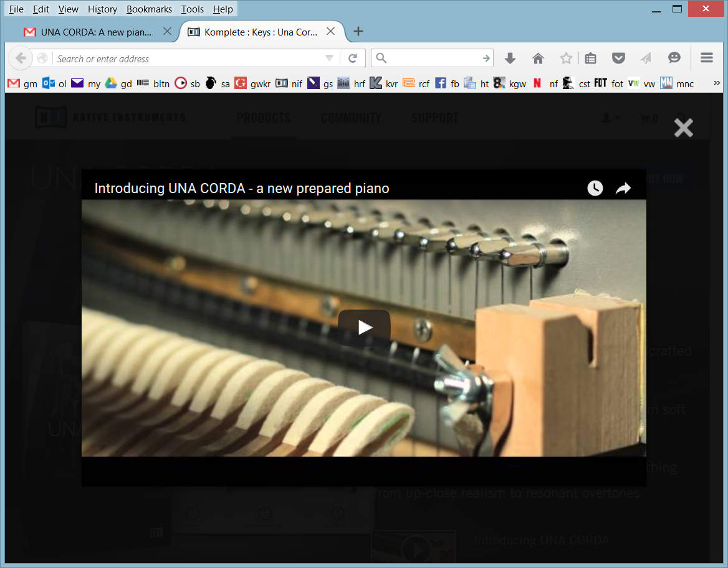Click the browser Back button

pos(21,58)
